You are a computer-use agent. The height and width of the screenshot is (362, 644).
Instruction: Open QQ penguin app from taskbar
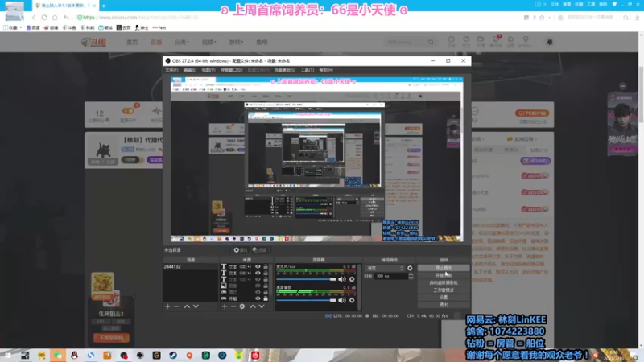74,355
